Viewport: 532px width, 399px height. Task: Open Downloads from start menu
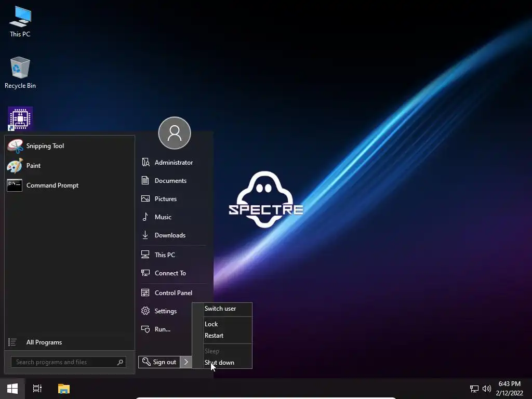click(x=173, y=235)
